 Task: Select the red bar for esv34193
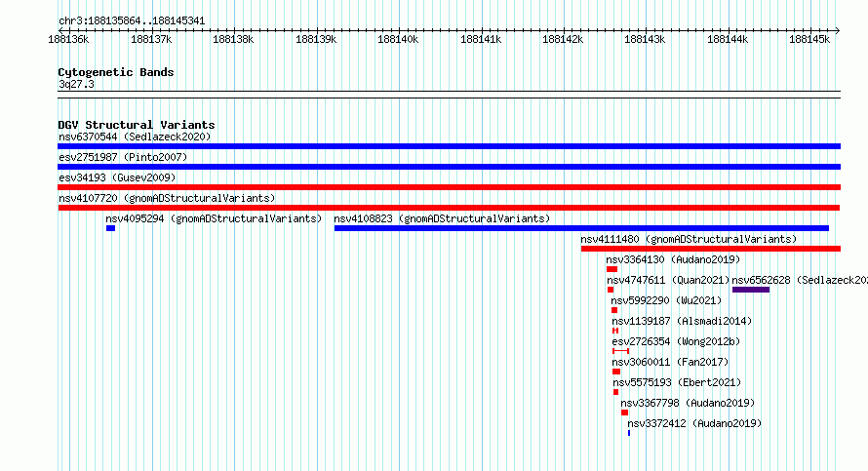tap(449, 187)
